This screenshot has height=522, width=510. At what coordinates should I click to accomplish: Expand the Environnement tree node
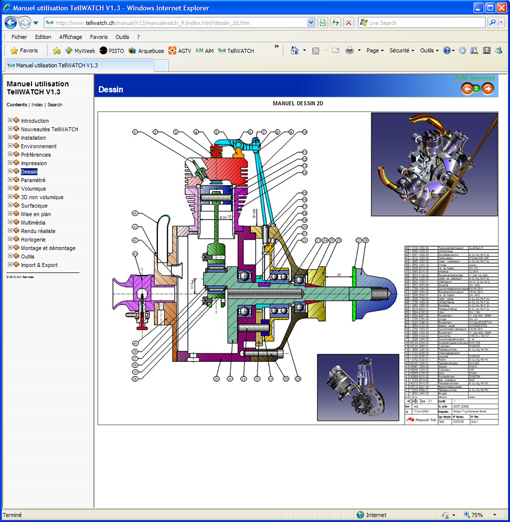pos(10,146)
